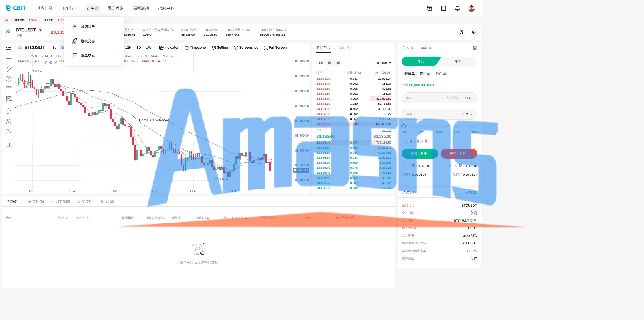This screenshot has height=320, width=644.
Task: Open chart Setting
Action: pyautogui.click(x=220, y=48)
